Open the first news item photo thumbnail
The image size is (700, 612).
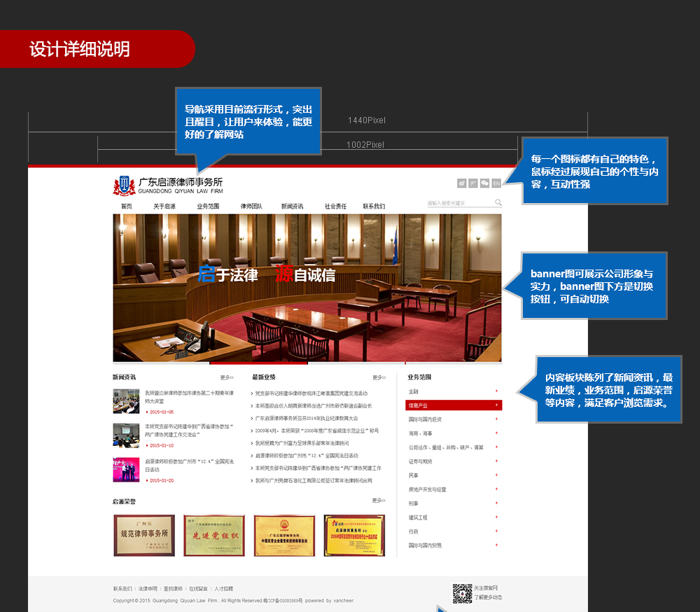tap(126, 401)
